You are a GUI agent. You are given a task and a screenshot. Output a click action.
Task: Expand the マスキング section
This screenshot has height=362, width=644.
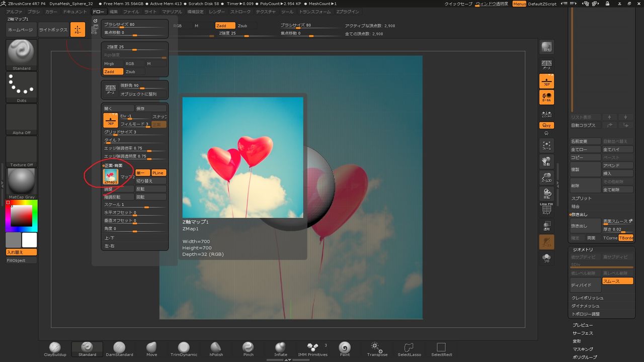583,349
